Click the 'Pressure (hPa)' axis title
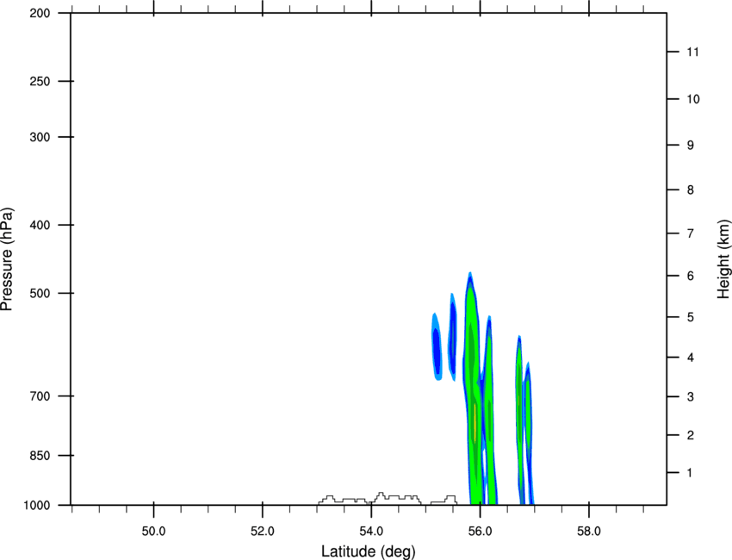The width and height of the screenshot is (732, 560). coord(7,259)
